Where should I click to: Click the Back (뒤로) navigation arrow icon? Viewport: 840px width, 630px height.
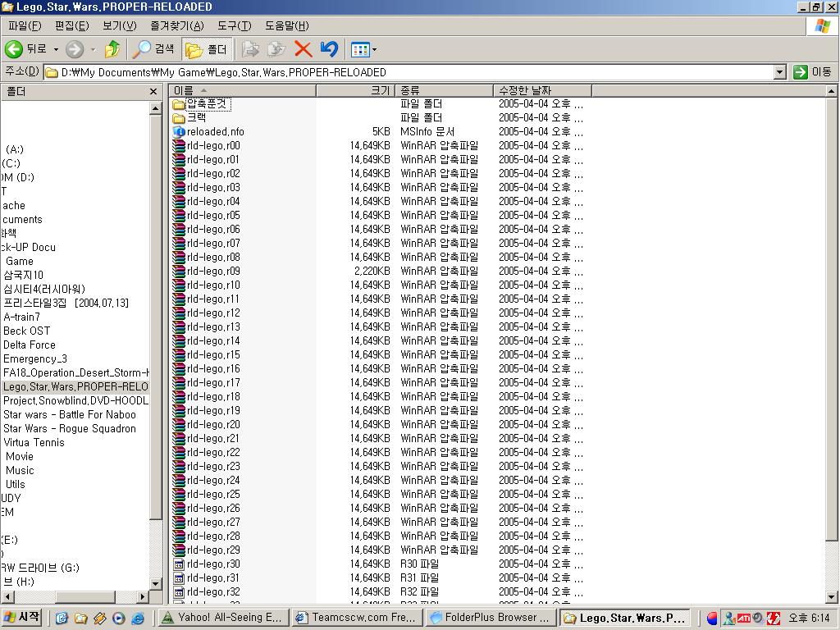click(x=14, y=49)
